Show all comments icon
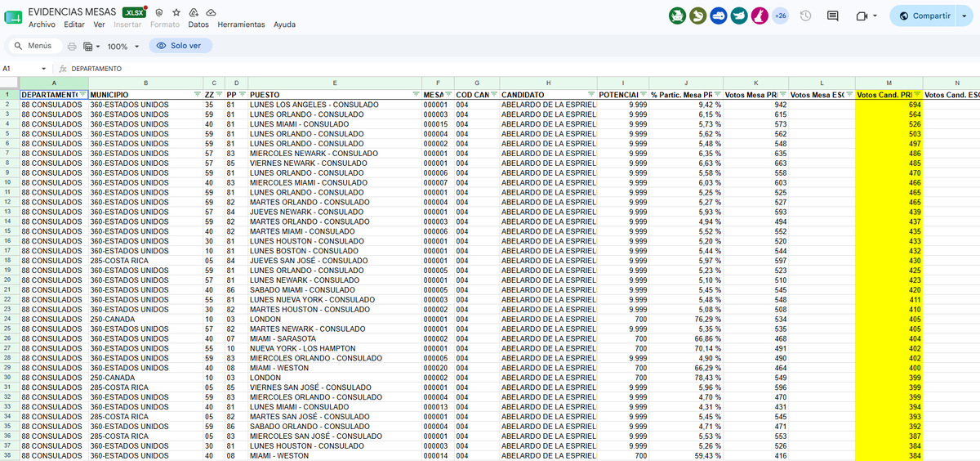Screen dimensions: 980x461 tap(833, 16)
